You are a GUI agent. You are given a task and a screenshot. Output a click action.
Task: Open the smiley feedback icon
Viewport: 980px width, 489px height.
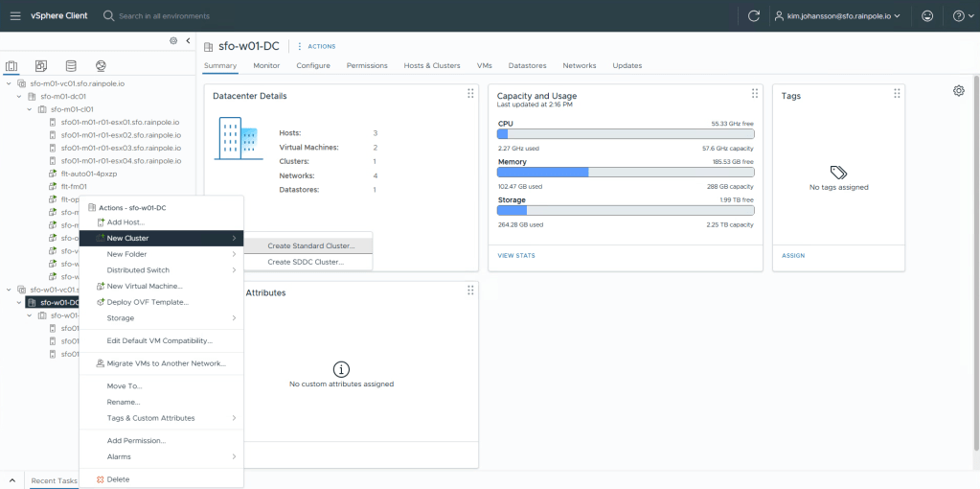coord(927,16)
